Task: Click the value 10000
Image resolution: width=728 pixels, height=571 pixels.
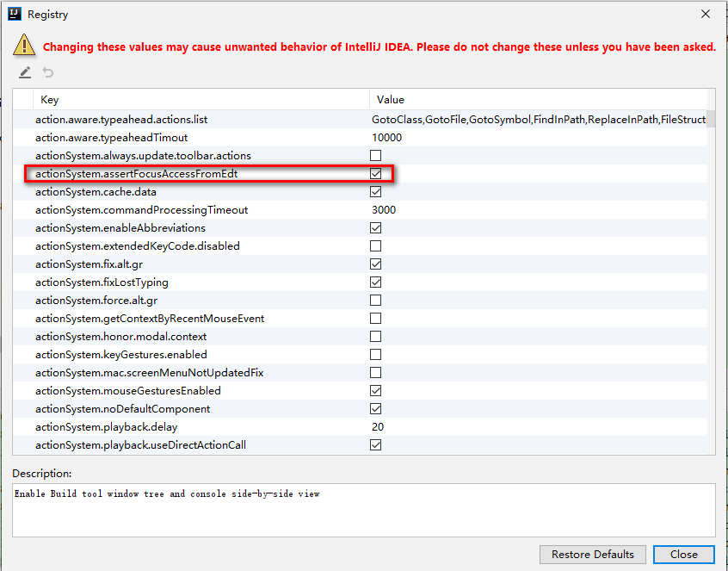Action: click(x=386, y=138)
